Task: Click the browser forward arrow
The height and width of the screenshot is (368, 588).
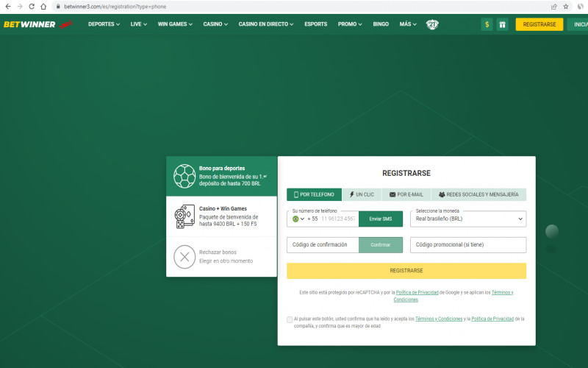Action: [20, 7]
